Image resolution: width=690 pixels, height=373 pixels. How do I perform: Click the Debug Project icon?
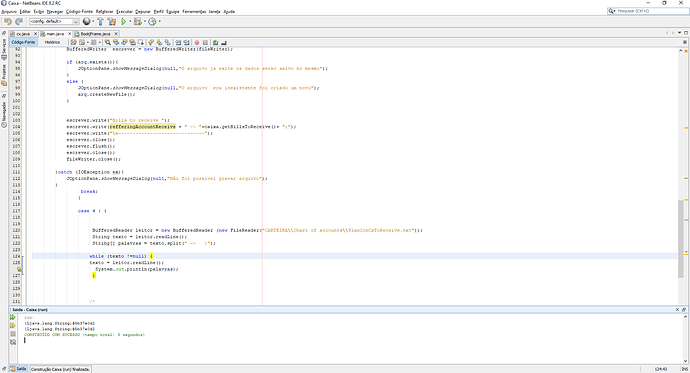pyautogui.click(x=138, y=21)
